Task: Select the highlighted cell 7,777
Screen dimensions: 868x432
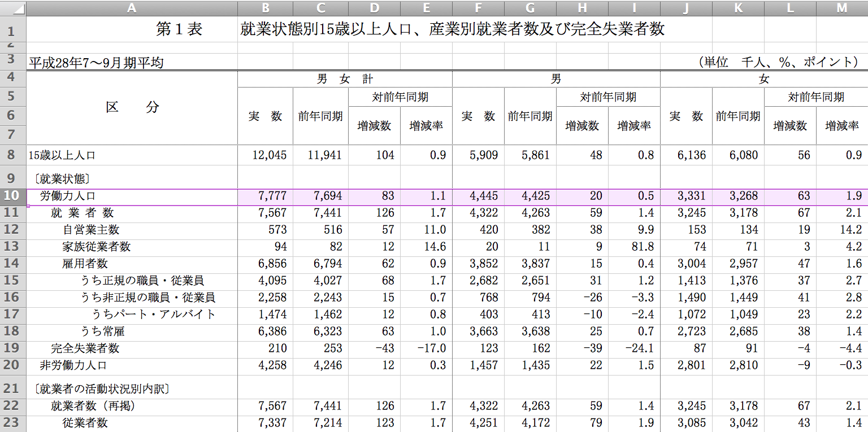Action: pos(265,196)
